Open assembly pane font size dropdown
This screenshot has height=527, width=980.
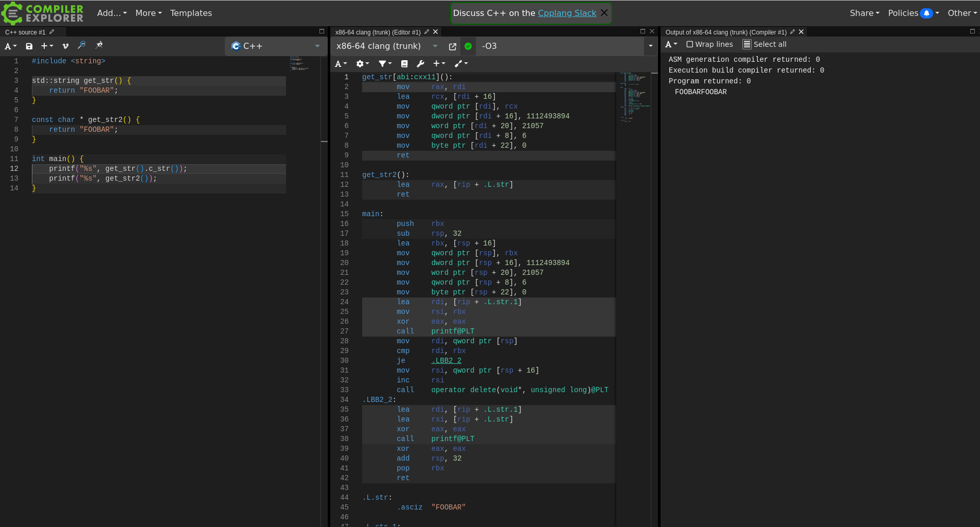click(x=341, y=64)
